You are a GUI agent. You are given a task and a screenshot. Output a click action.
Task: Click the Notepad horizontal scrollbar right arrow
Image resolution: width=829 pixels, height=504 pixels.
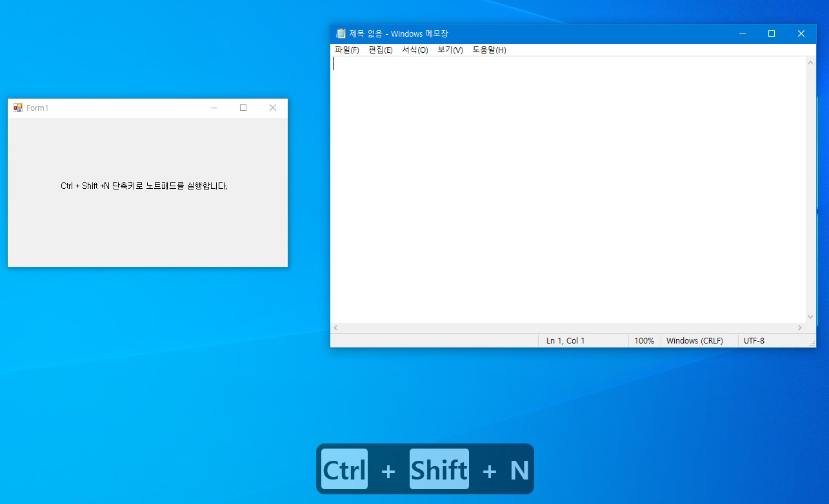(x=800, y=328)
